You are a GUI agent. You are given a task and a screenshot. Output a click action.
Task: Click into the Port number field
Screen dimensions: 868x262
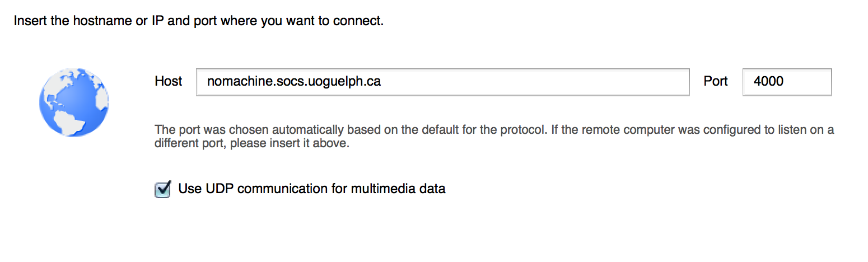coord(787,82)
